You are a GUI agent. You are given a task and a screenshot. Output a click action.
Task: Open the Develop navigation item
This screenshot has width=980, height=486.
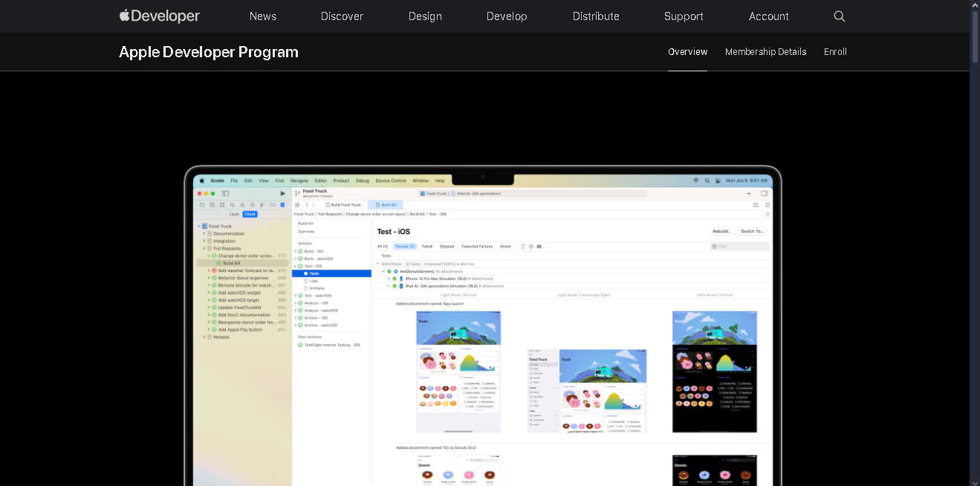click(507, 16)
